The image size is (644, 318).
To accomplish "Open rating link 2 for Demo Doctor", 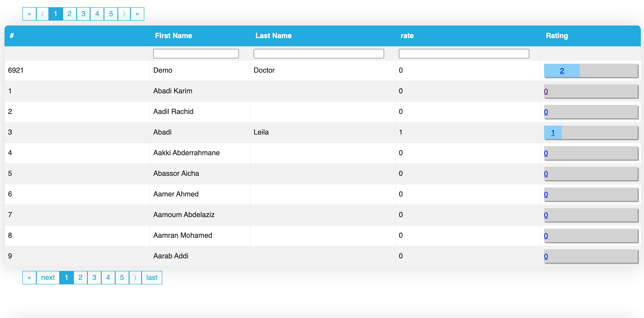I will coord(562,71).
